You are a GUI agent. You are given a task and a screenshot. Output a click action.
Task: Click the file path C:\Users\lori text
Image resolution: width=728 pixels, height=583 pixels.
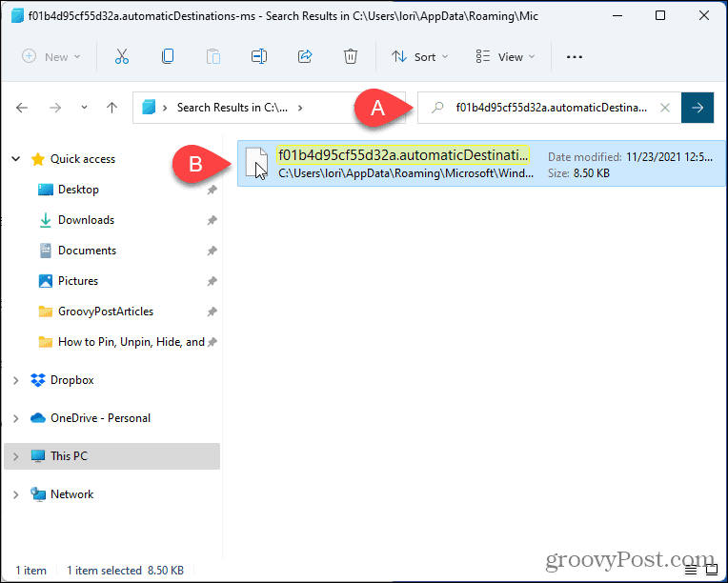click(x=406, y=173)
